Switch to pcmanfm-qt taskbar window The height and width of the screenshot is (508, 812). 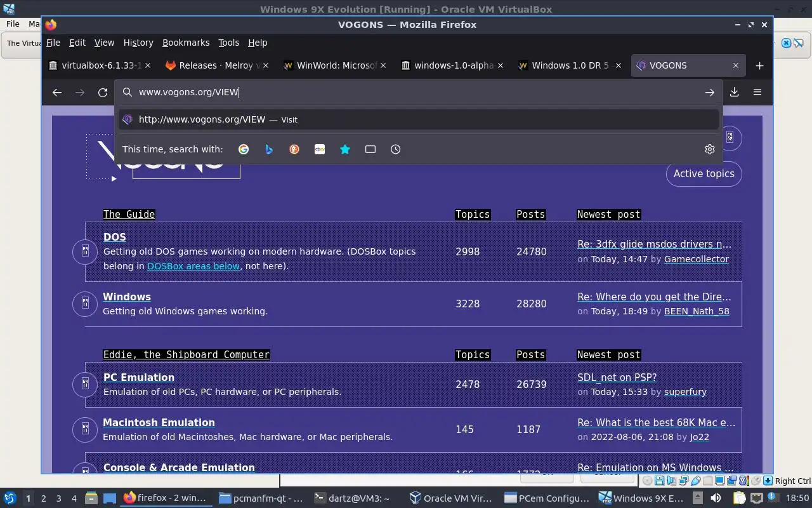click(261, 498)
